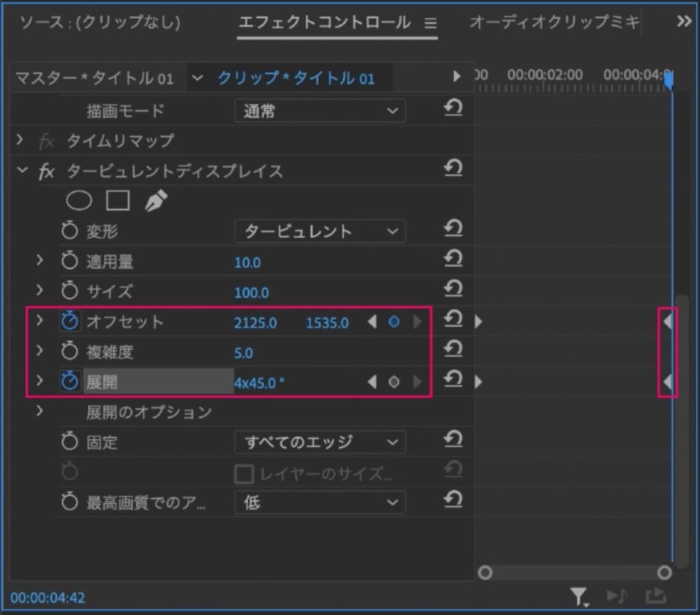Image resolution: width=700 pixels, height=615 pixels.
Task: Click the export frame icon
Action: tap(656, 595)
